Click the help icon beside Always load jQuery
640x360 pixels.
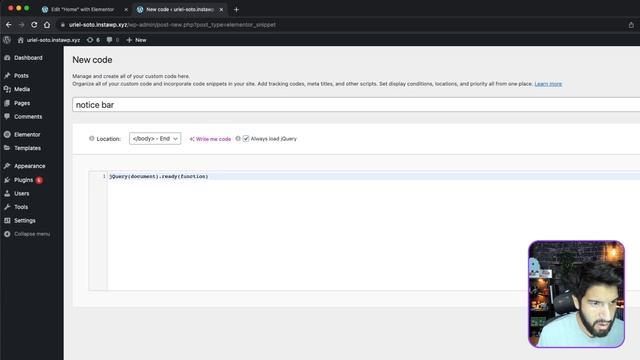[x=238, y=138]
